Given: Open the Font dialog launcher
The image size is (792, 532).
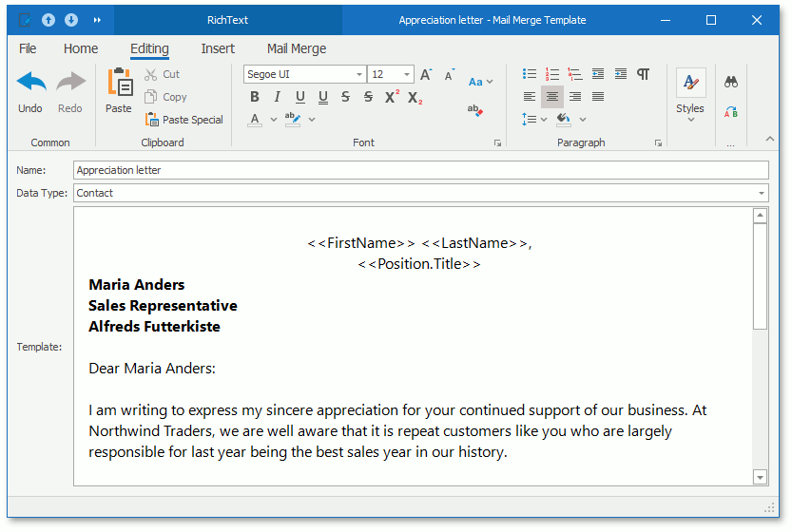Looking at the screenshot, I should [497, 143].
